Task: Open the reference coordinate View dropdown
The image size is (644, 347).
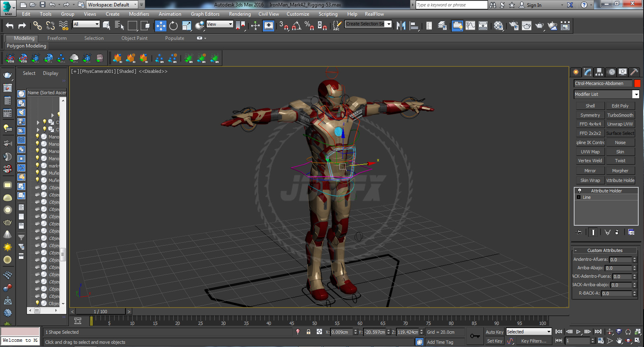Action: tap(219, 24)
